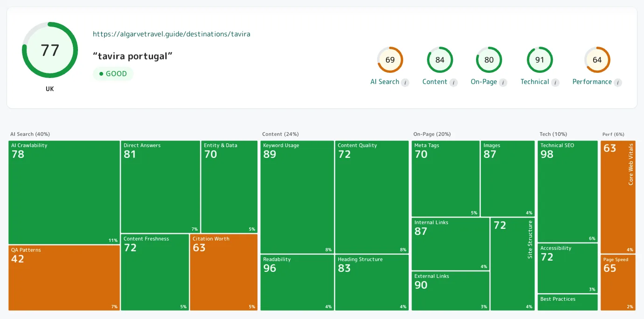Open the Best Practices tile
The image size is (644, 319).
tap(567, 303)
